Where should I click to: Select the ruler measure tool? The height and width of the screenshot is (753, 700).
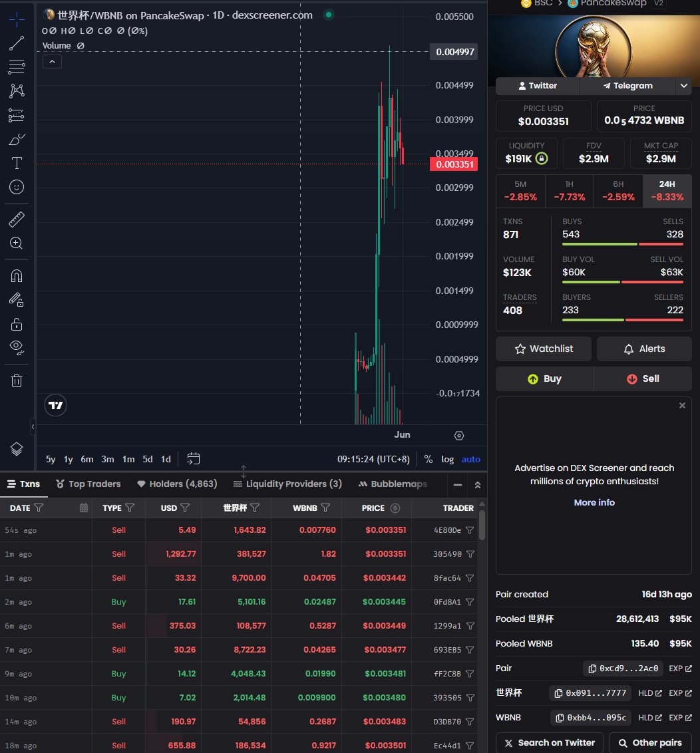click(17, 220)
